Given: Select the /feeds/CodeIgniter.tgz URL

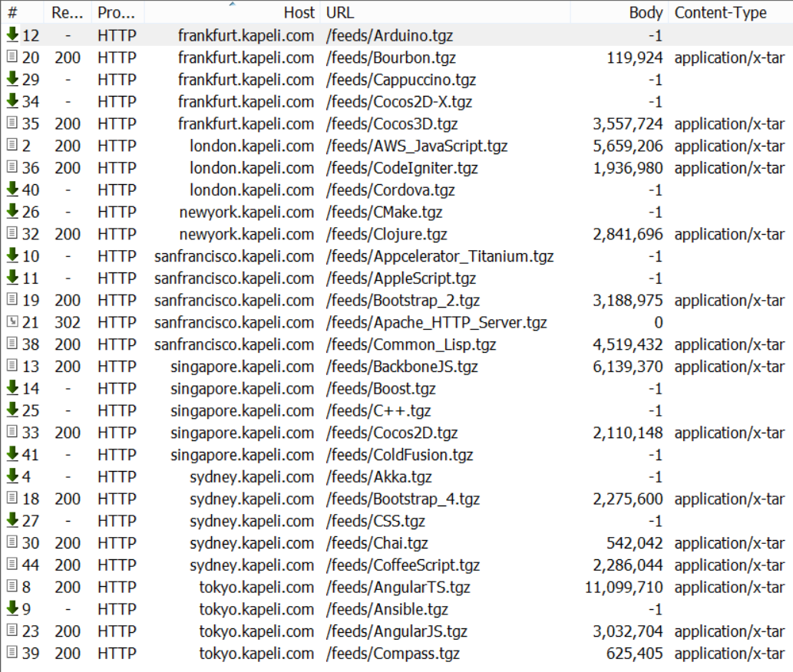Looking at the screenshot, I should coord(402,168).
